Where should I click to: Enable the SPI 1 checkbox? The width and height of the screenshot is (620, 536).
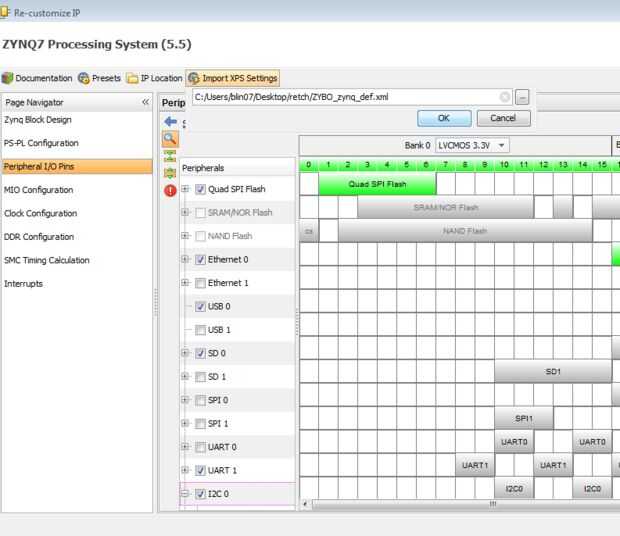200,424
